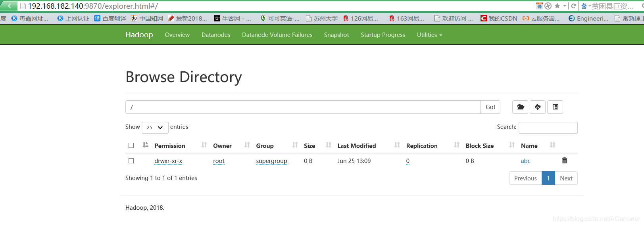Click the bookmark star icon in address bar
Image resolution: width=644 pixels, height=226 pixels.
tap(557, 6)
